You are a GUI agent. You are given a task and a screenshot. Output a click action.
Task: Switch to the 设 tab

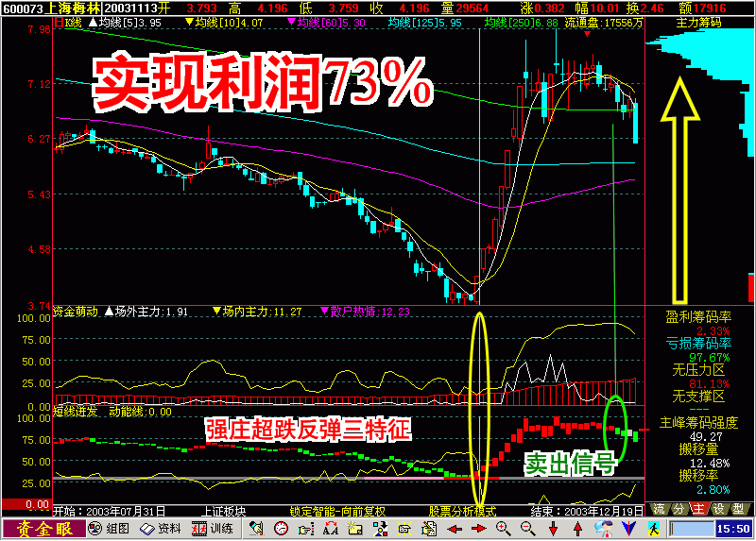[718, 509]
